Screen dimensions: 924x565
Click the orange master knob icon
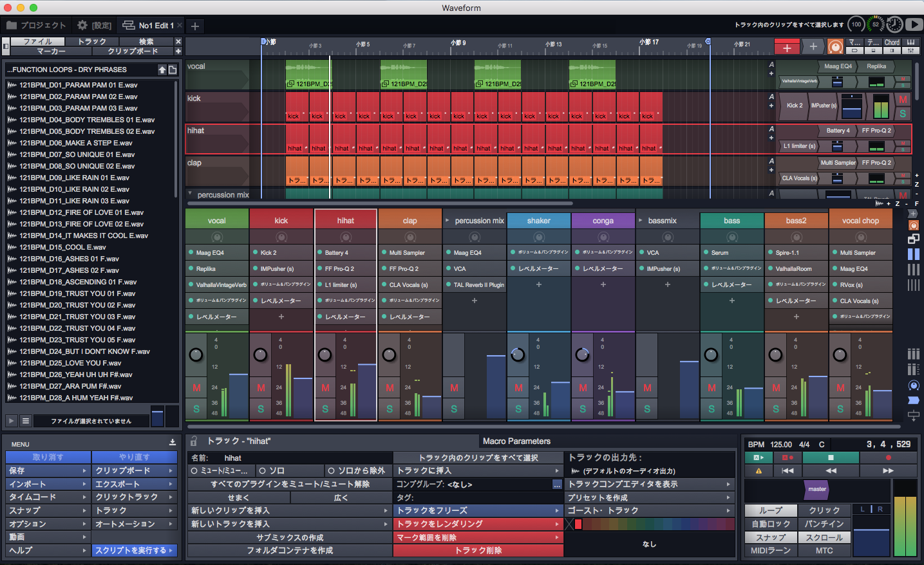click(x=835, y=47)
